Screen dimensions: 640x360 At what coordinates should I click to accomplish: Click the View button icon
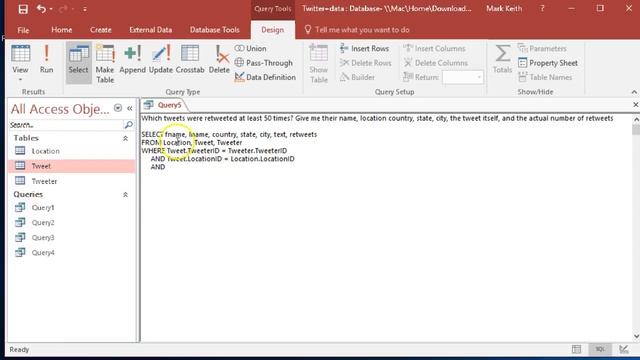coord(20,54)
